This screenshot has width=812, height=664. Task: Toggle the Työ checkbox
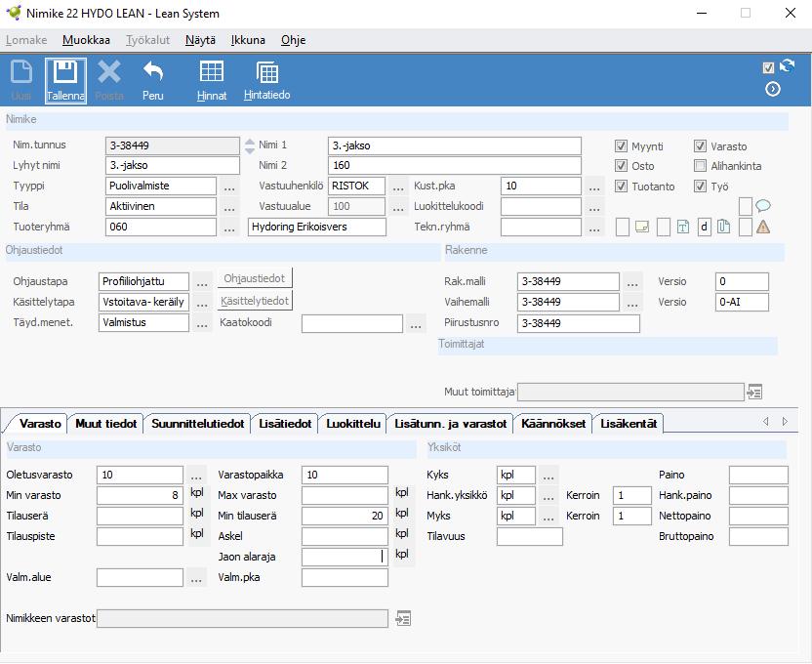tap(700, 186)
